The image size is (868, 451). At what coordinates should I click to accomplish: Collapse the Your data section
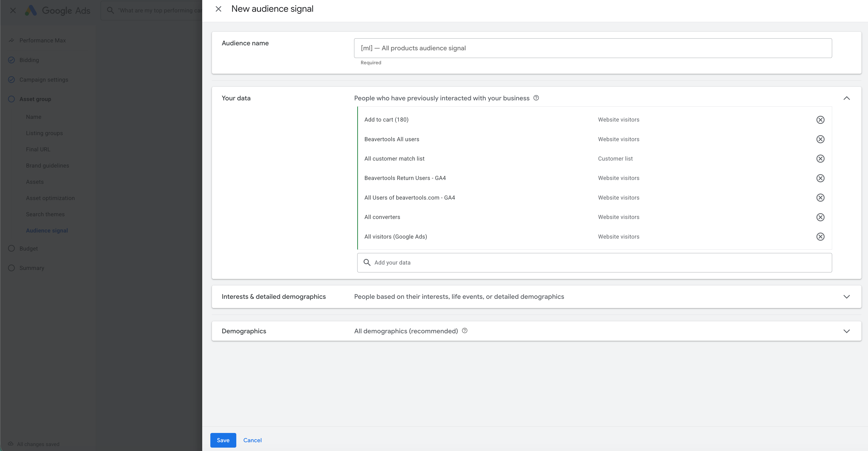point(846,98)
